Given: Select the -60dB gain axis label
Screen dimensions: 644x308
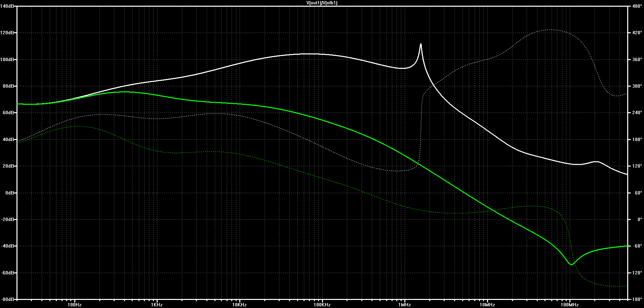Looking at the screenshot, I should point(8,273).
